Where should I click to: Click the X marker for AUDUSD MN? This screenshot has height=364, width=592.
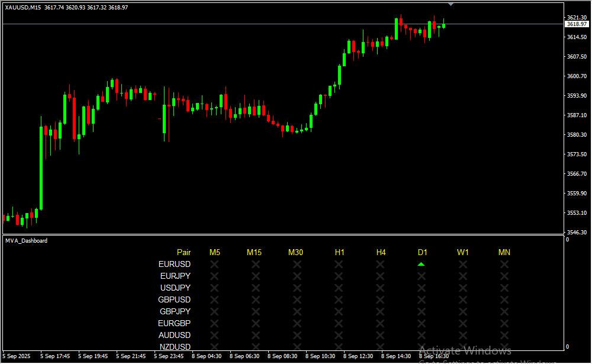click(504, 335)
